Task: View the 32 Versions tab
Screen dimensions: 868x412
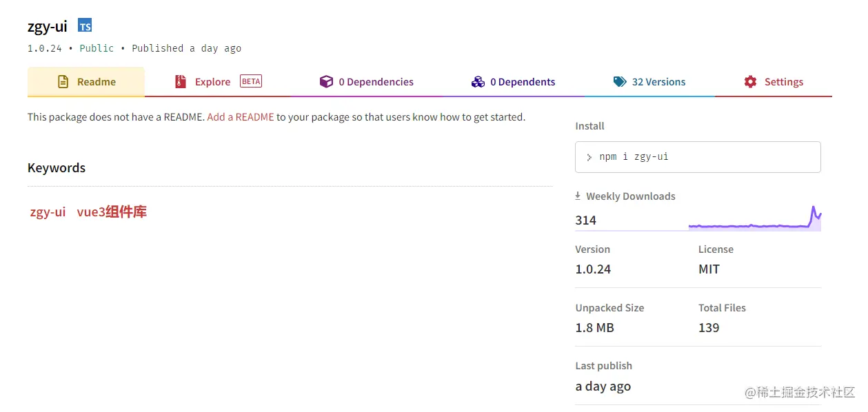Action: [658, 82]
